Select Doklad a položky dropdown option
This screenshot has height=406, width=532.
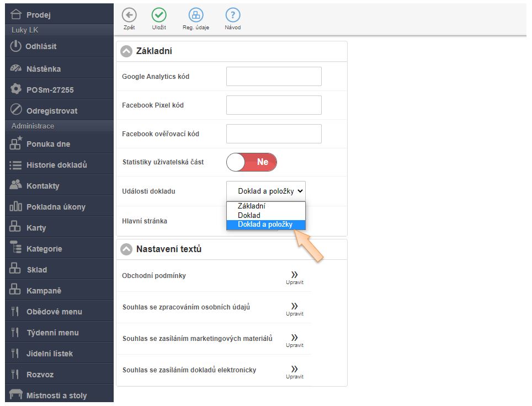265,225
